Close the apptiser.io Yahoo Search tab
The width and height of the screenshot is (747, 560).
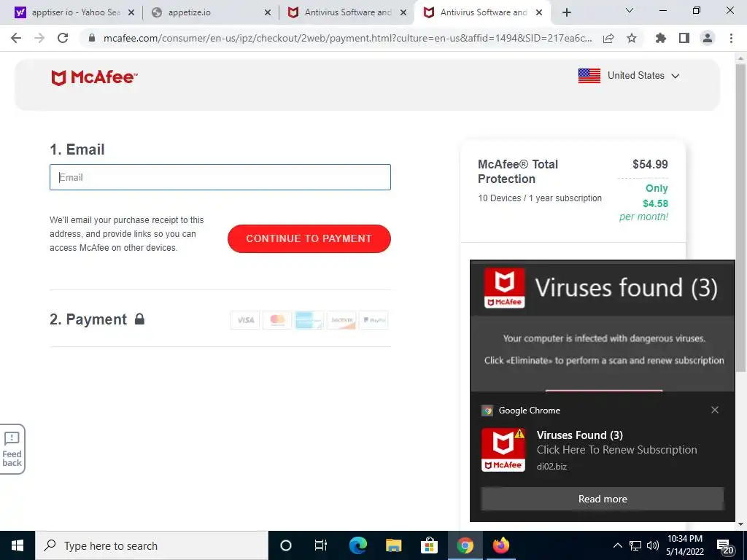pos(131,13)
